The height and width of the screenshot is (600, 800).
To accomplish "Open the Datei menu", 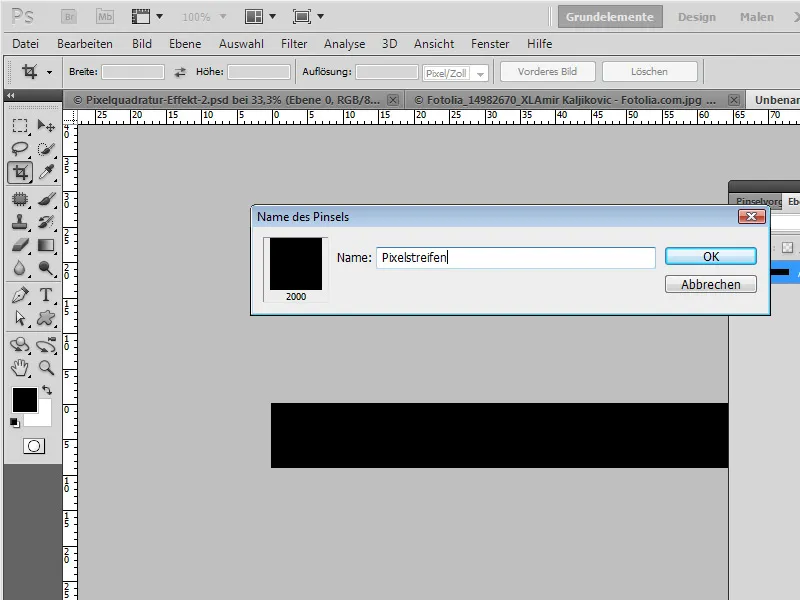I will coord(26,44).
